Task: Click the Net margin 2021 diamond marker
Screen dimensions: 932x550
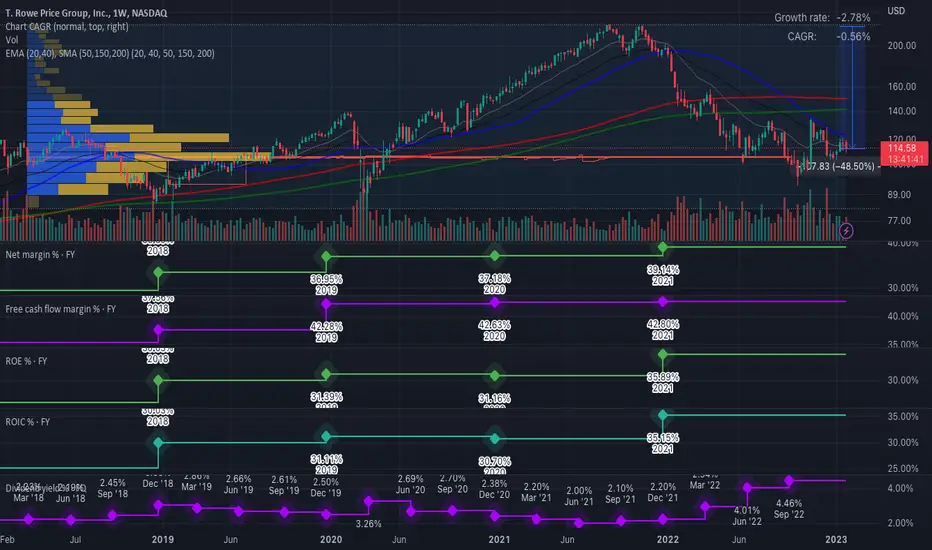Action: [x=663, y=247]
